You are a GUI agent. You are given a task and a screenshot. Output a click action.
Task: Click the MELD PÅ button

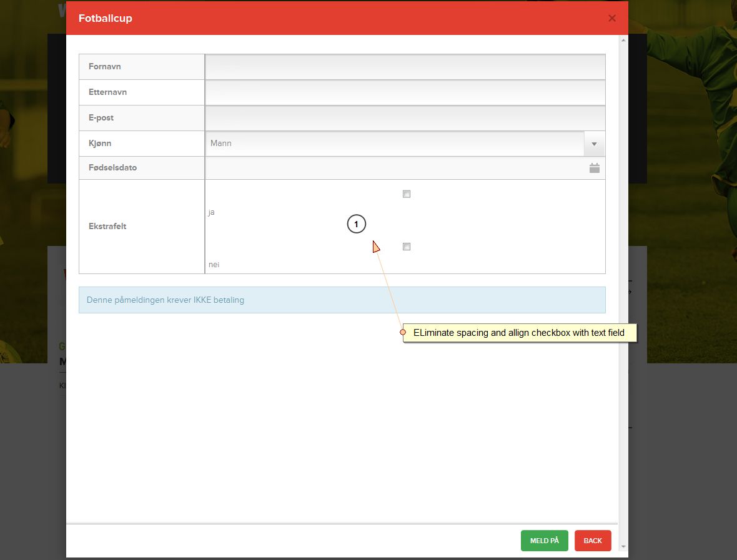tap(544, 541)
